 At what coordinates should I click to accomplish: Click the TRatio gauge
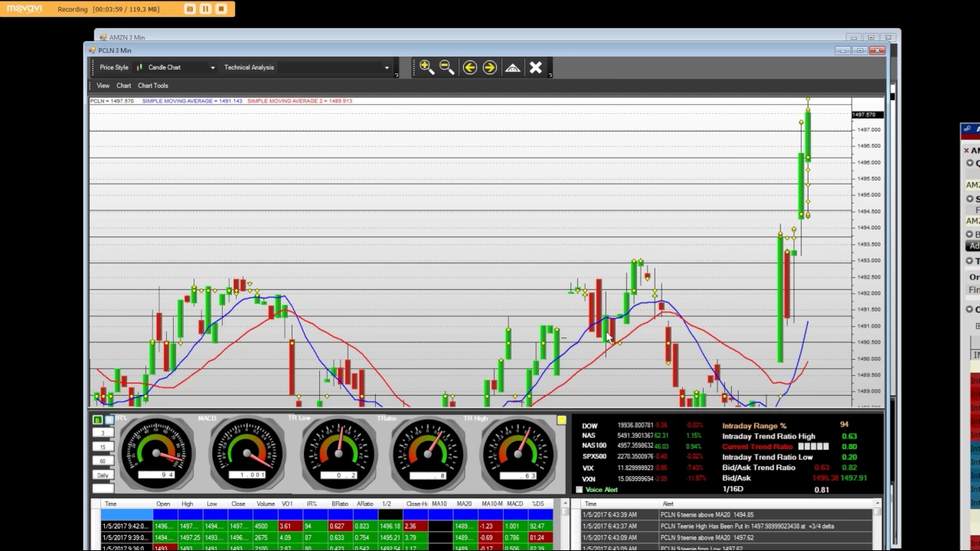(x=428, y=453)
